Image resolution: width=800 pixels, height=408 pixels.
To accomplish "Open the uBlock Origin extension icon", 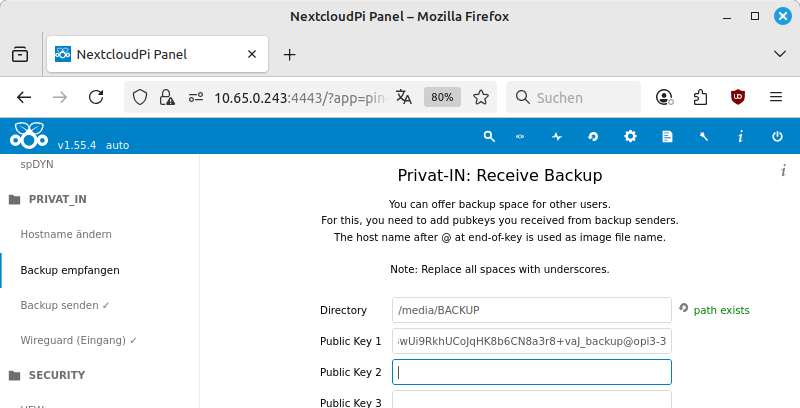I will (x=738, y=97).
